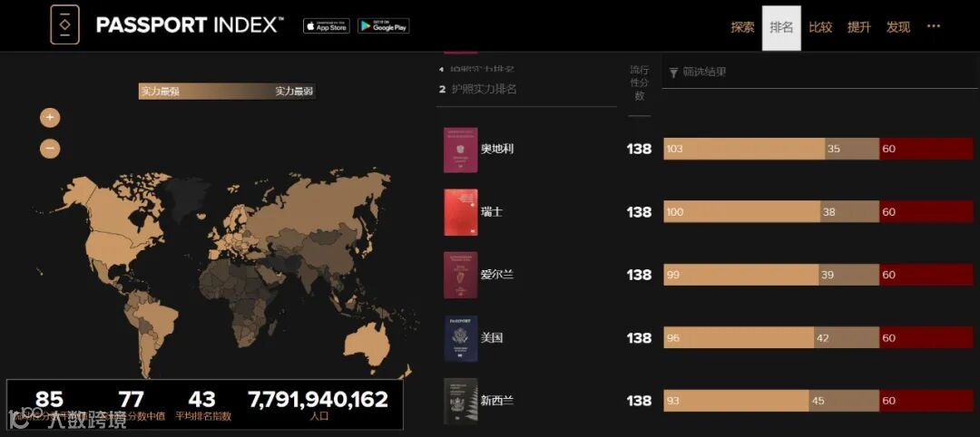Open 爱尔兰 country entry
Screen dimensions: 980x437
497,275
